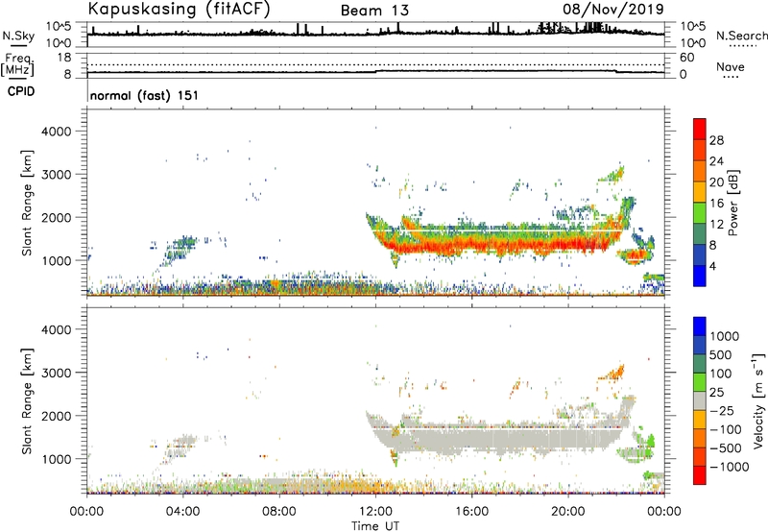Click the '100' label on the Velocity colorbar
This screenshot has height=532, width=768.
[x=721, y=374]
